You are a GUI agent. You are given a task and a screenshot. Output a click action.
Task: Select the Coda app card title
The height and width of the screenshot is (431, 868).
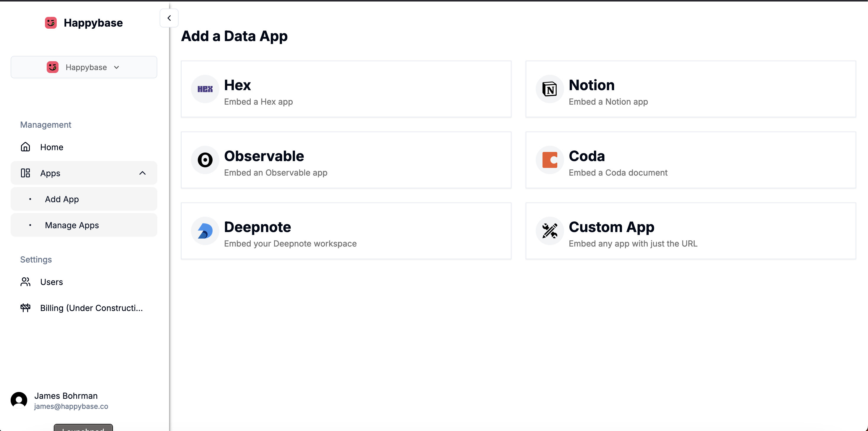tap(587, 156)
